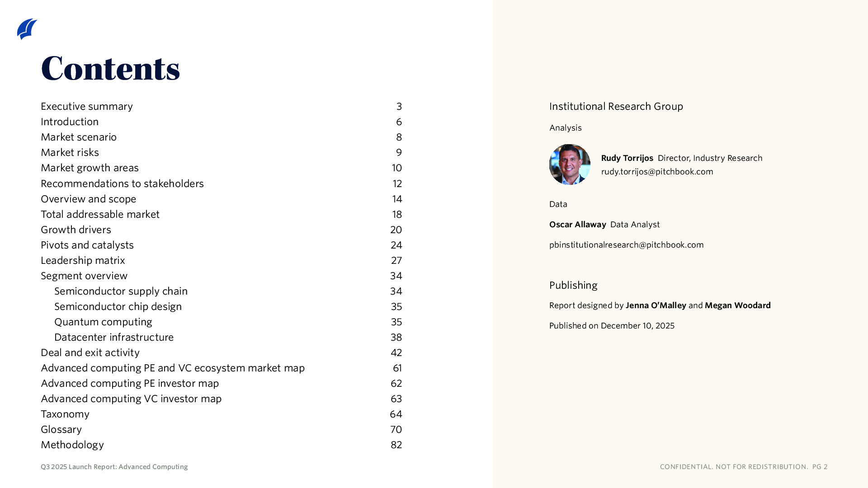This screenshot has width=868, height=488.
Task: Jump to Market growth areas section
Action: (90, 168)
